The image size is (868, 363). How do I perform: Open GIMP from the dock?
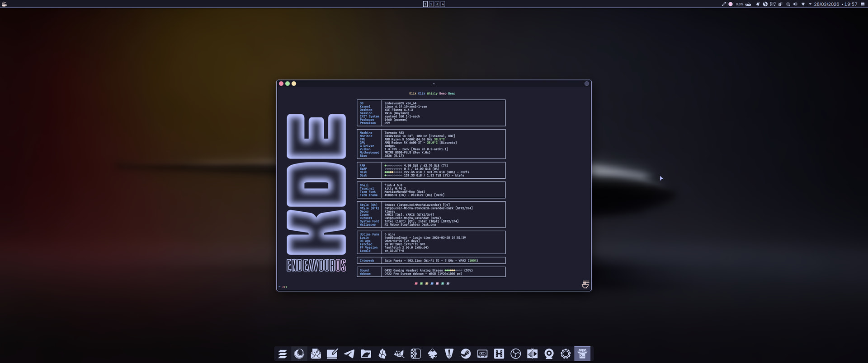(399, 354)
